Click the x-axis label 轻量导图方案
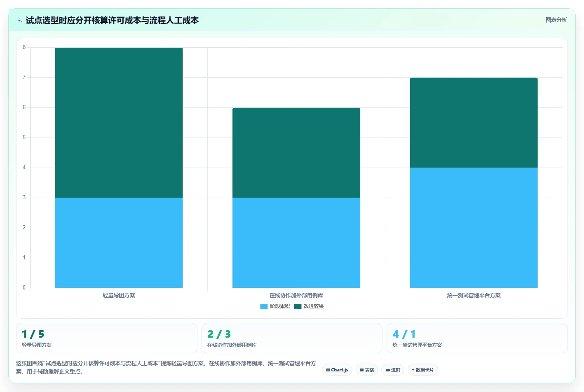Viewport: 584px width, 392px height. (119, 295)
